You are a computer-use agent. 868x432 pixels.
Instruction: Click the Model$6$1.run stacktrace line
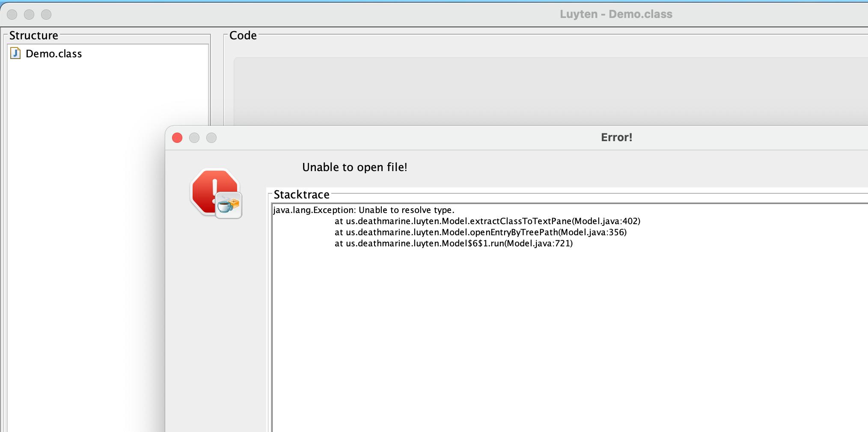point(454,243)
